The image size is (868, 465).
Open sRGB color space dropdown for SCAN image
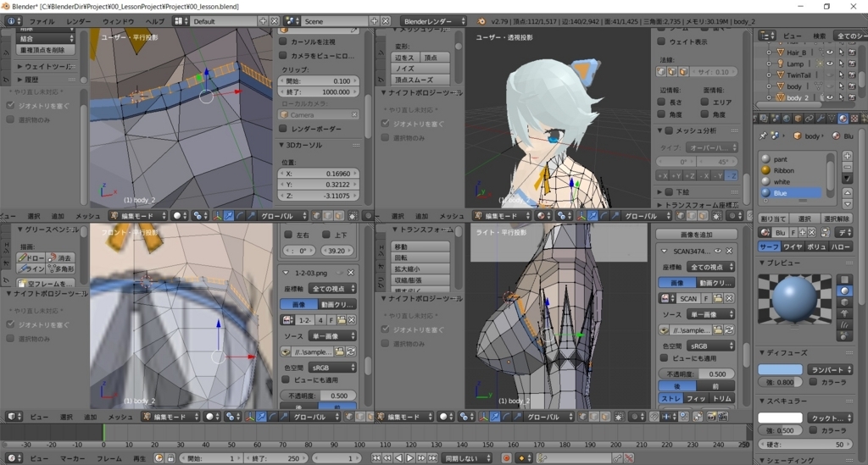tap(711, 346)
